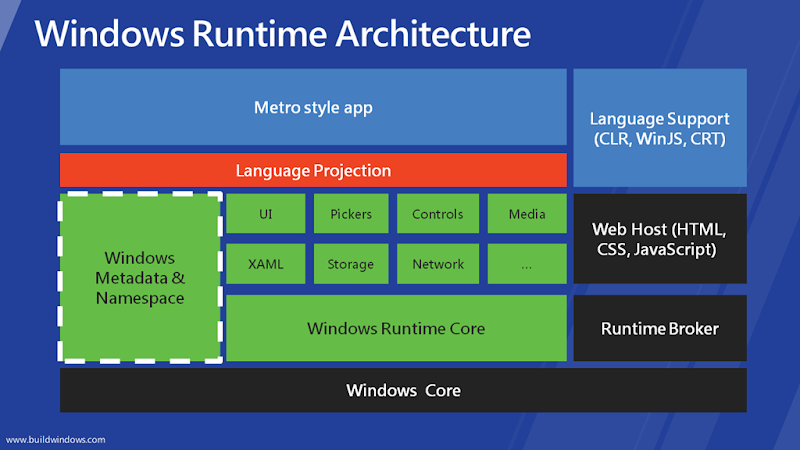Click the Metro style app block
Viewport: 800px width, 450px height.
[x=313, y=107]
